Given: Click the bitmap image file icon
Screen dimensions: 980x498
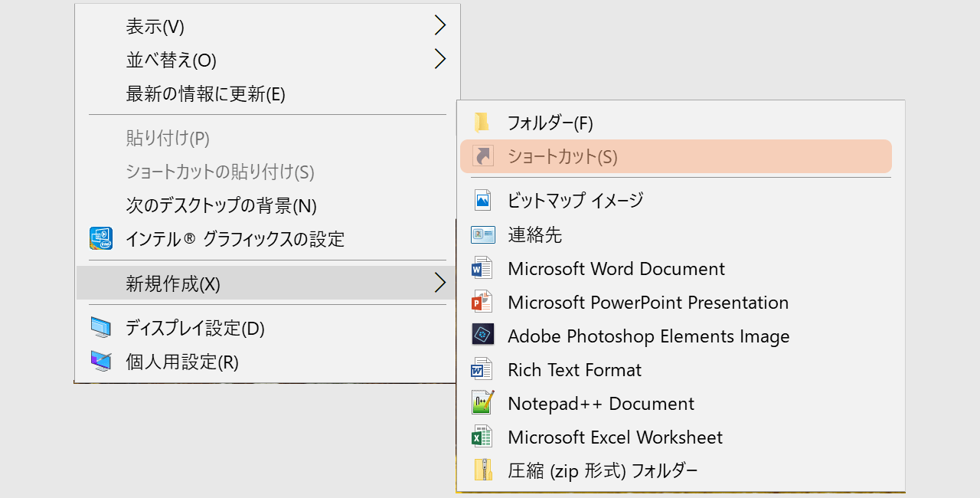Looking at the screenshot, I should (482, 200).
